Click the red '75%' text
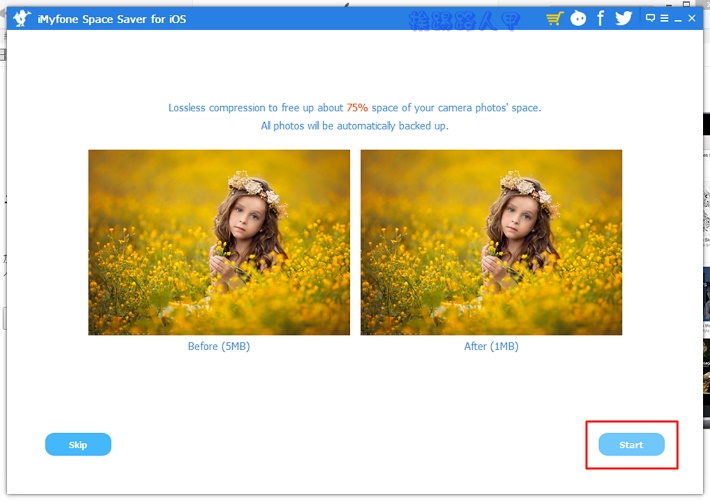Screen dimensions: 710x501 click(x=357, y=108)
